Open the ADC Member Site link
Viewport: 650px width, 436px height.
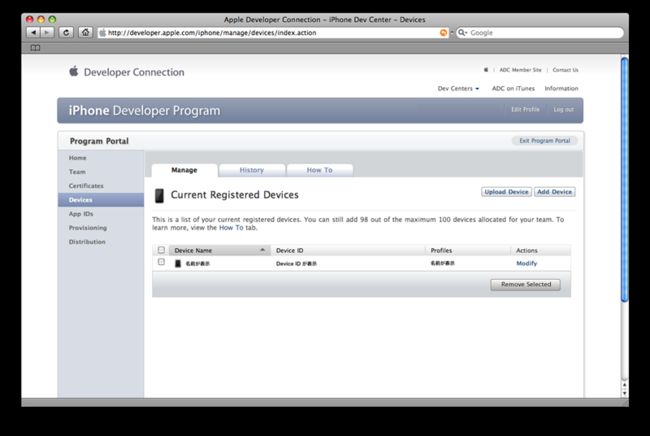pyautogui.click(x=520, y=70)
